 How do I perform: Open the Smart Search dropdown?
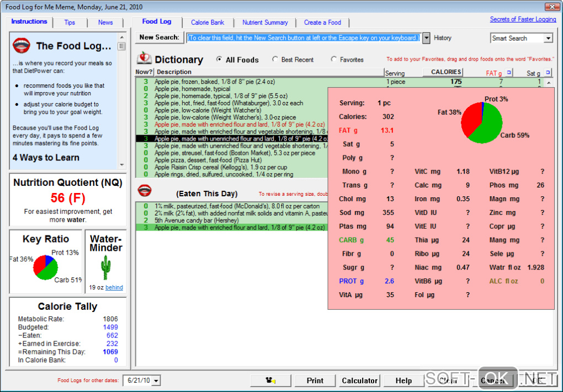[548, 38]
